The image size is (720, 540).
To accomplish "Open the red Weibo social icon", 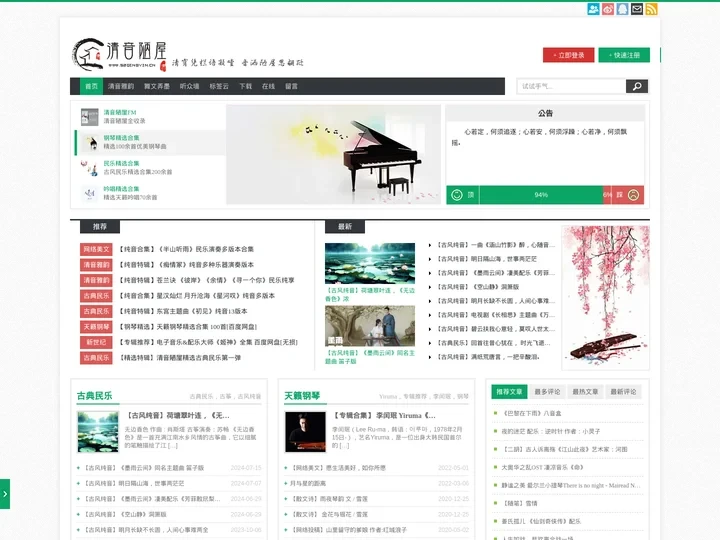I will pyautogui.click(x=608, y=9).
